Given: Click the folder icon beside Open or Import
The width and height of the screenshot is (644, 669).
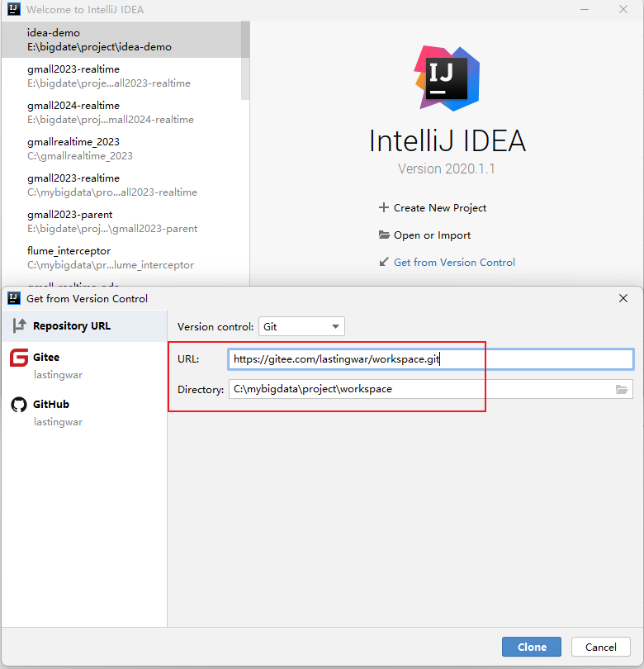Looking at the screenshot, I should click(x=384, y=235).
